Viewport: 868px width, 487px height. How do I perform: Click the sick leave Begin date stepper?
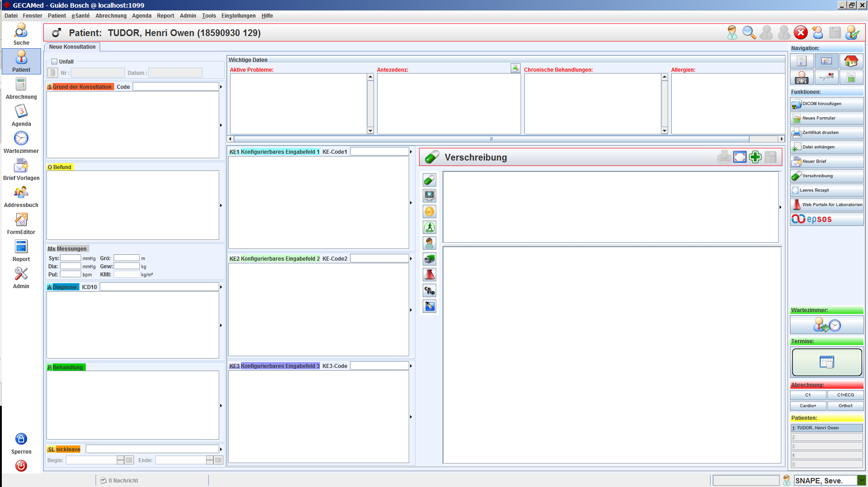tap(120, 460)
